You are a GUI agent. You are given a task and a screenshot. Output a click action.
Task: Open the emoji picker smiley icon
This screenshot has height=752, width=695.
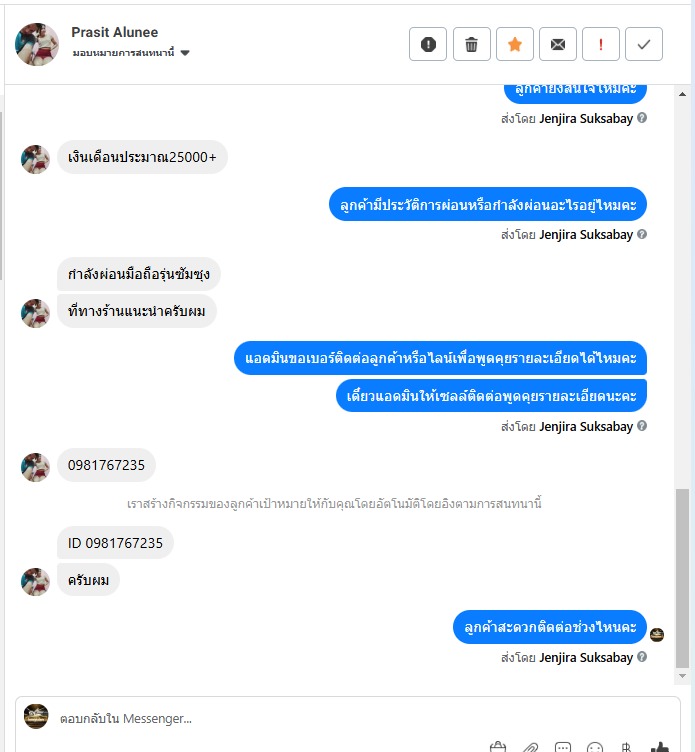(x=595, y=747)
